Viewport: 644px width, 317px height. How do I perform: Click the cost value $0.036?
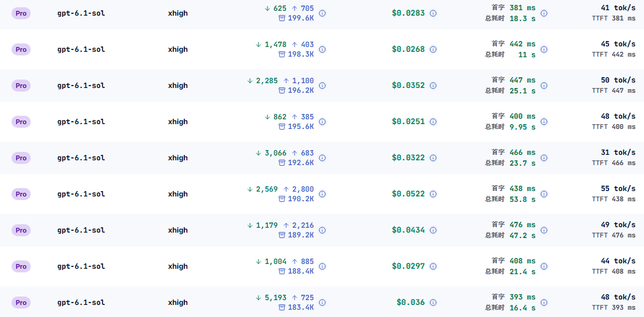[x=411, y=302]
